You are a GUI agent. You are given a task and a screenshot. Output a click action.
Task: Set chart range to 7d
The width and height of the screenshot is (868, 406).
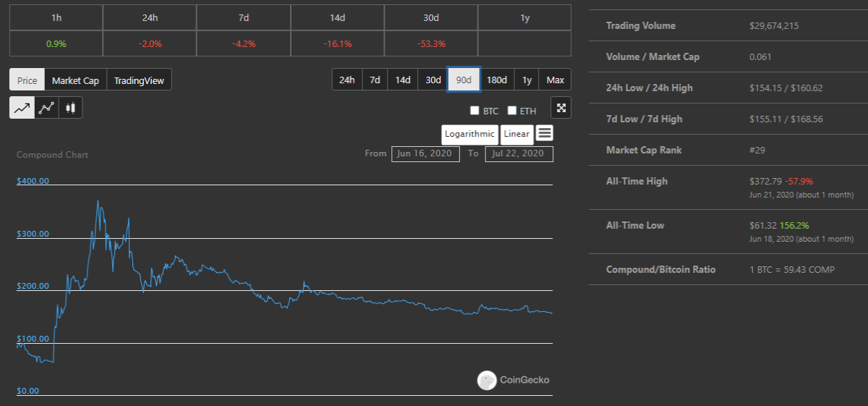(375, 80)
